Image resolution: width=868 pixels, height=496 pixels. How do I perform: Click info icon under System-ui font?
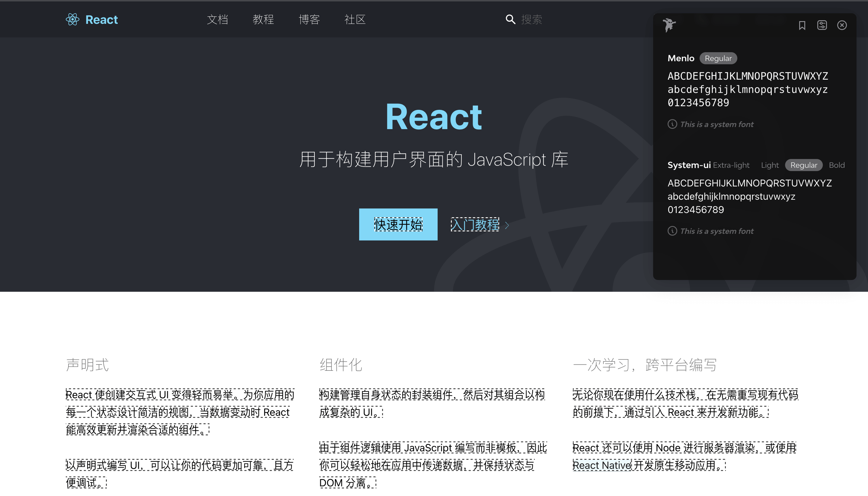(672, 231)
